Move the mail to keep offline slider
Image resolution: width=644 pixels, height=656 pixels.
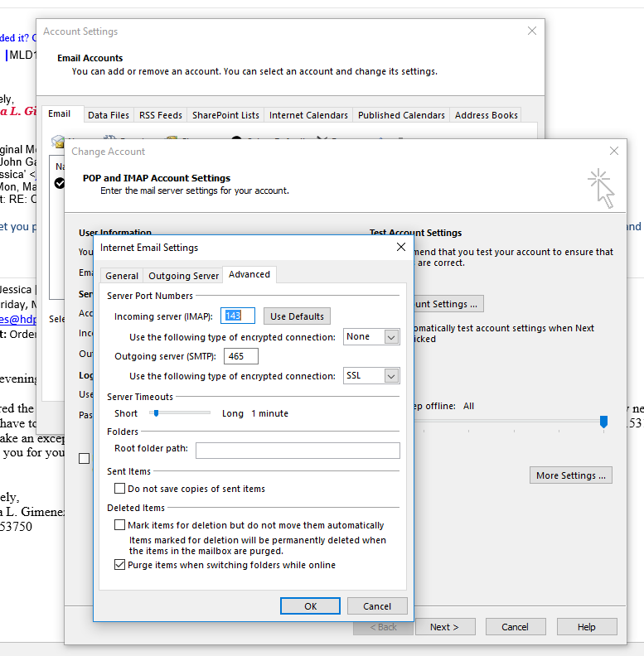[603, 422]
